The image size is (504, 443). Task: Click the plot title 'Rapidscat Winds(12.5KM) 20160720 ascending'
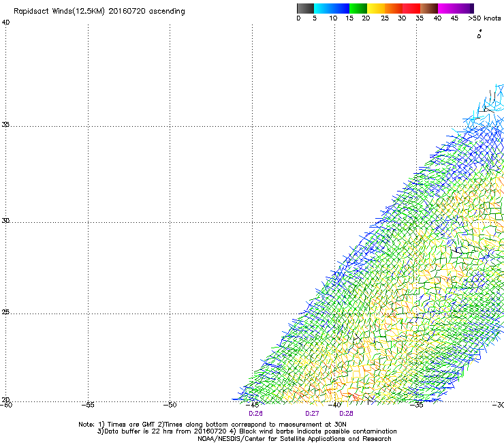coord(99,12)
